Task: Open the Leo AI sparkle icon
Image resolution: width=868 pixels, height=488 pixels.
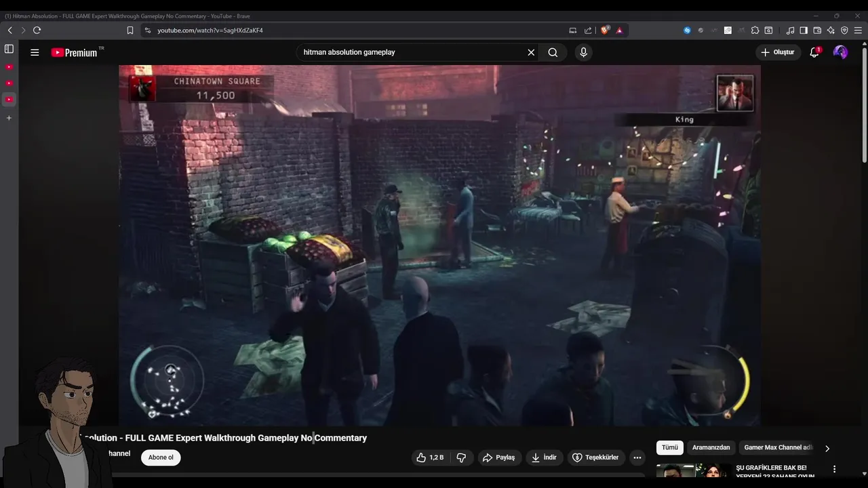Action: 831,30
